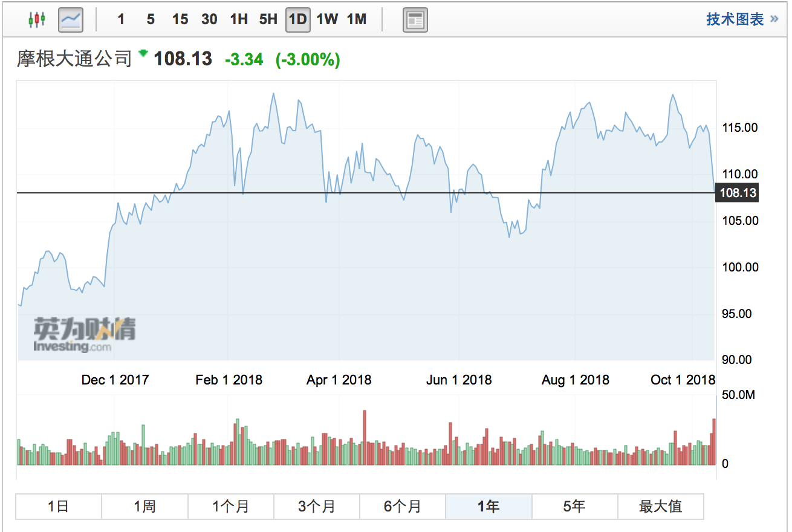The image size is (792, 532).
Task: Click the 115.00 price axis label
Action: coord(741,128)
